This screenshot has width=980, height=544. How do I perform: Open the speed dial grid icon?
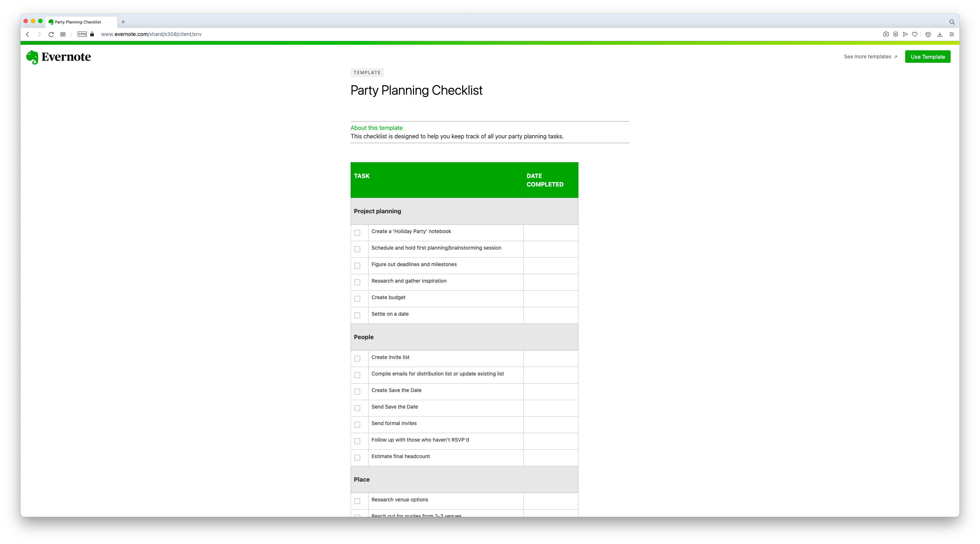(63, 34)
